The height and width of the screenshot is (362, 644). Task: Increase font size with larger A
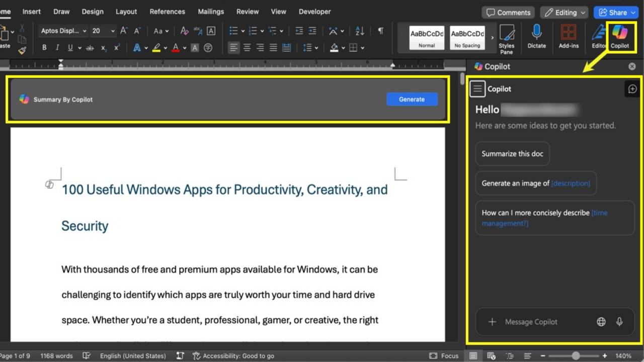(124, 31)
